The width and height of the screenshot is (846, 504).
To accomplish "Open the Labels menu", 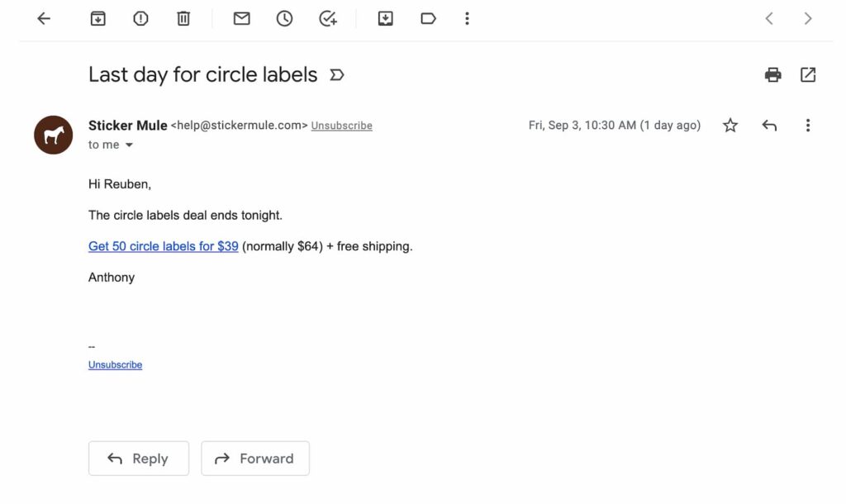I will (x=428, y=18).
